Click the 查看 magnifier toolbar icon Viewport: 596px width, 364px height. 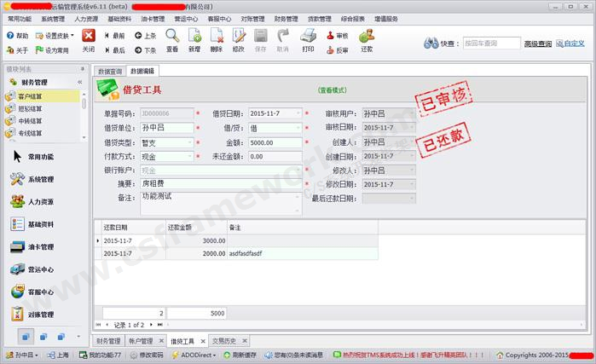[172, 39]
